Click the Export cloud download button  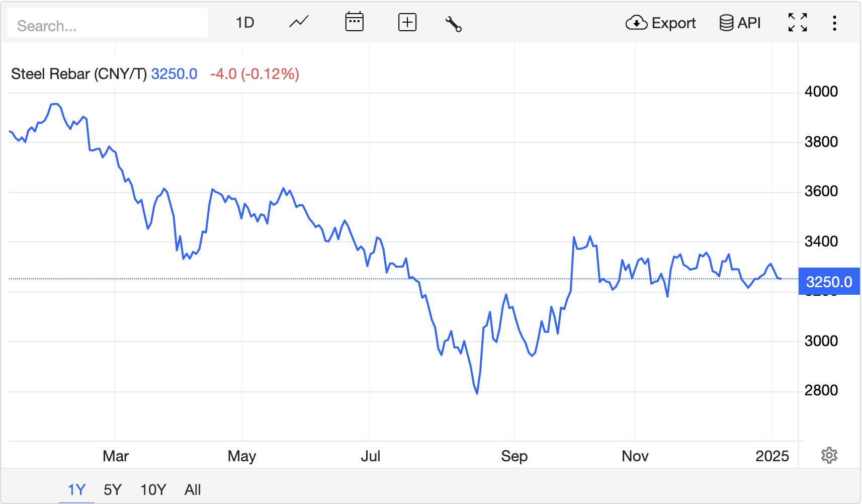[660, 23]
